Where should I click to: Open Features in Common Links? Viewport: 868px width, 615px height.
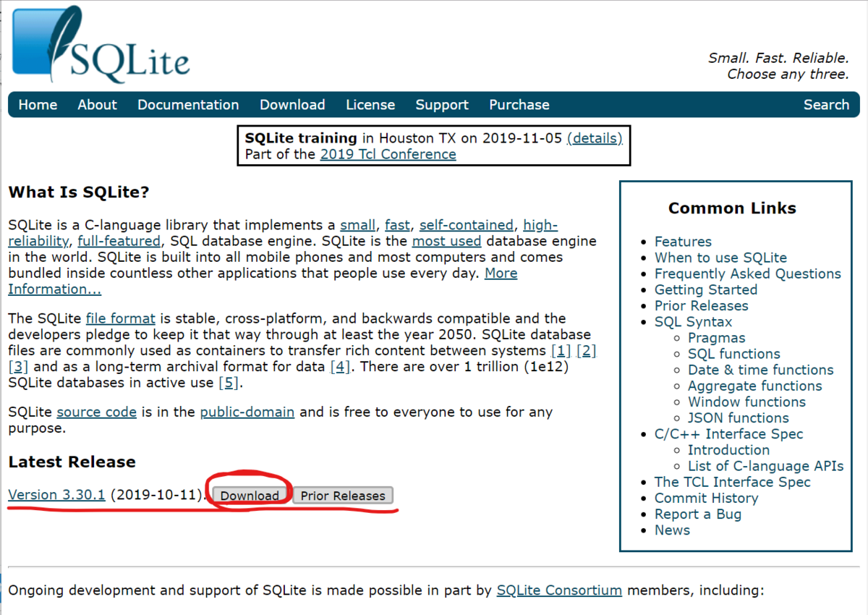pos(683,242)
